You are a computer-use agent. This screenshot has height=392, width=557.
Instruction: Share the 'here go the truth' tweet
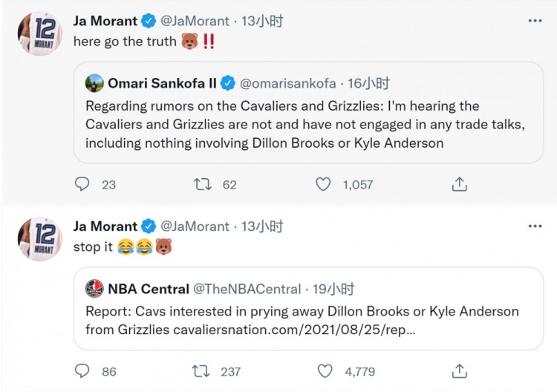[x=460, y=184]
